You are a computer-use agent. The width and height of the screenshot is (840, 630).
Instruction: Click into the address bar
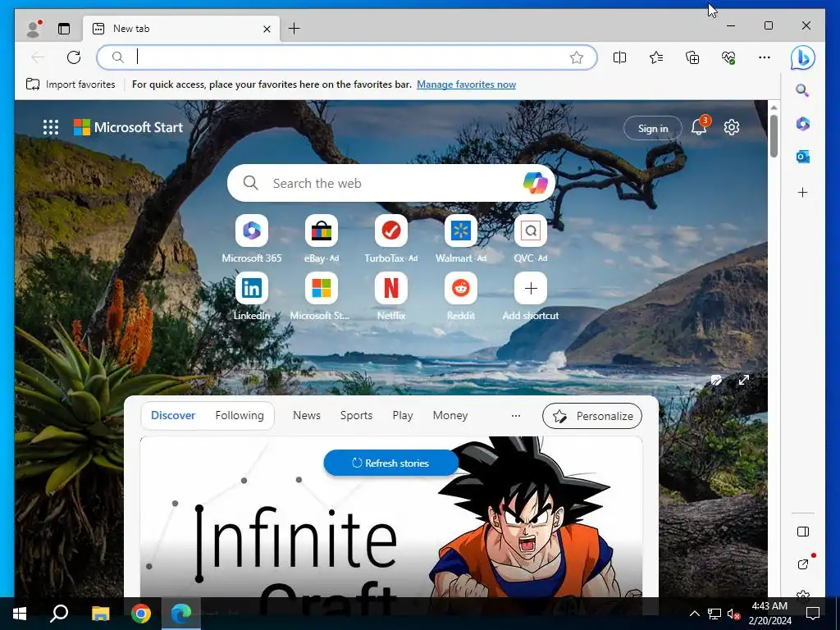347,57
